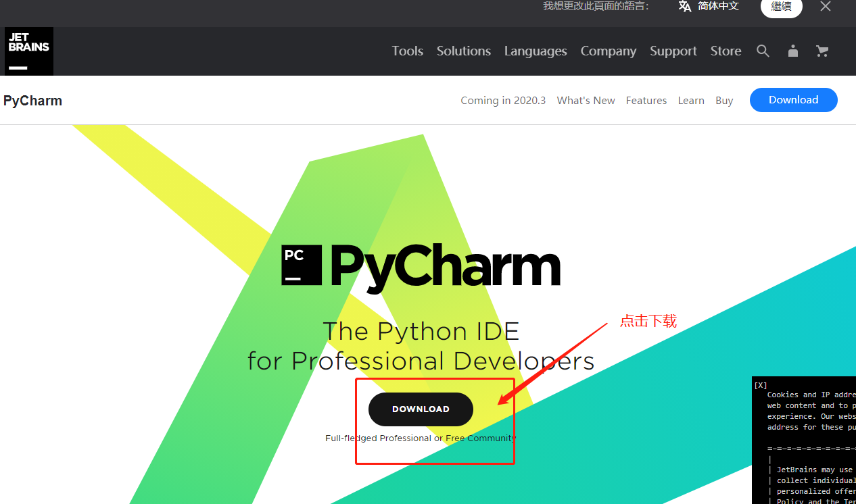This screenshot has height=504, width=856.
Task: Open the Learn page
Action: 691,101
